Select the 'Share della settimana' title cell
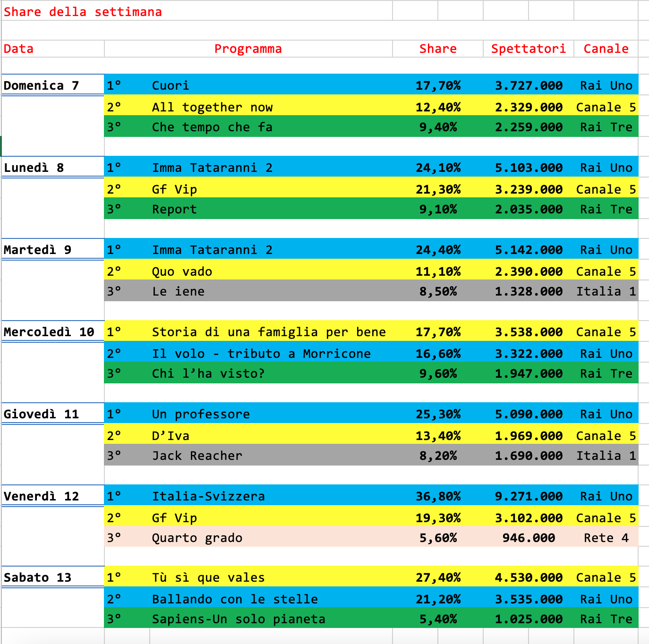The width and height of the screenshot is (649, 644). [x=83, y=12]
